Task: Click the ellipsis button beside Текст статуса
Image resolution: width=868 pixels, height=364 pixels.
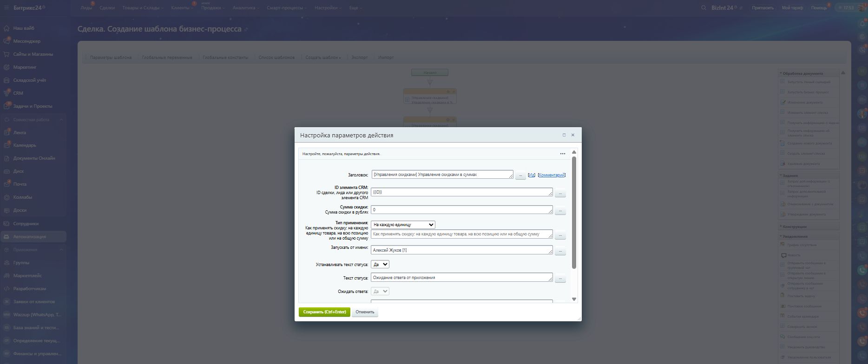Action: click(560, 279)
